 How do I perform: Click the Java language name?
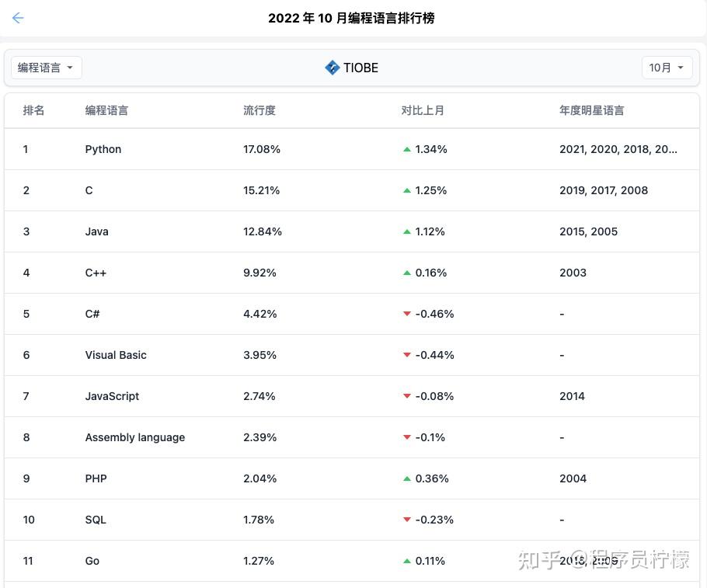(x=96, y=231)
